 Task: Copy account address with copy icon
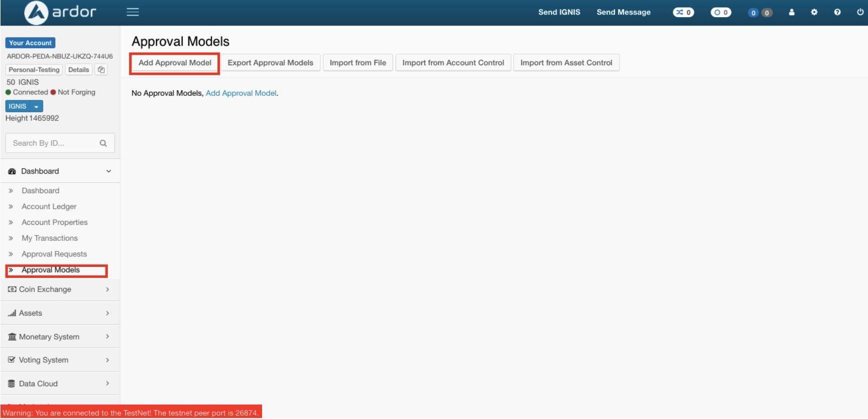click(101, 70)
